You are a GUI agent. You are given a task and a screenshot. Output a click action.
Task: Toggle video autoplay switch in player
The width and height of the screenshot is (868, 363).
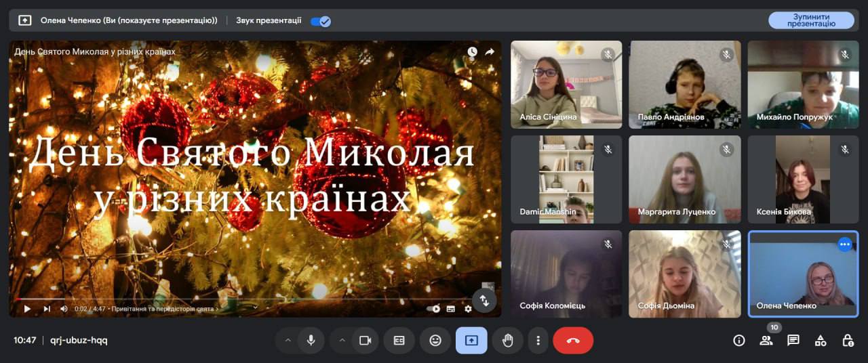point(433,309)
